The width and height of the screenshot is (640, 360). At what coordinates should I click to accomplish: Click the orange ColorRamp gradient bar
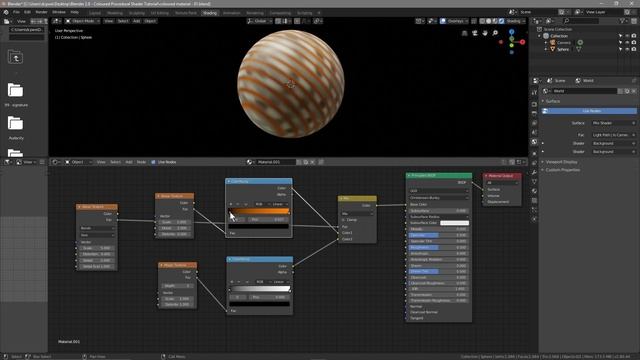pyautogui.click(x=259, y=211)
